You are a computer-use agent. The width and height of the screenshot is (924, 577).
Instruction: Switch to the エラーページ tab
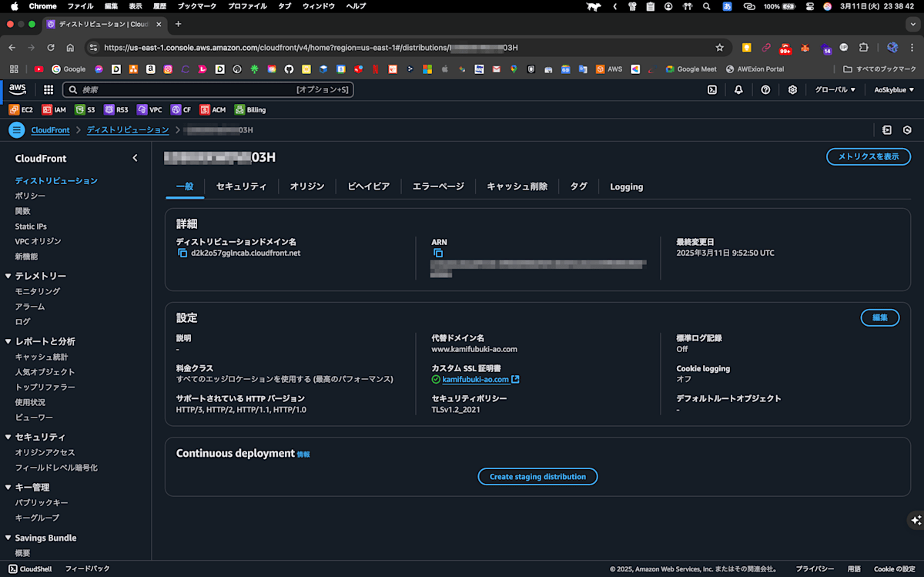click(x=438, y=186)
